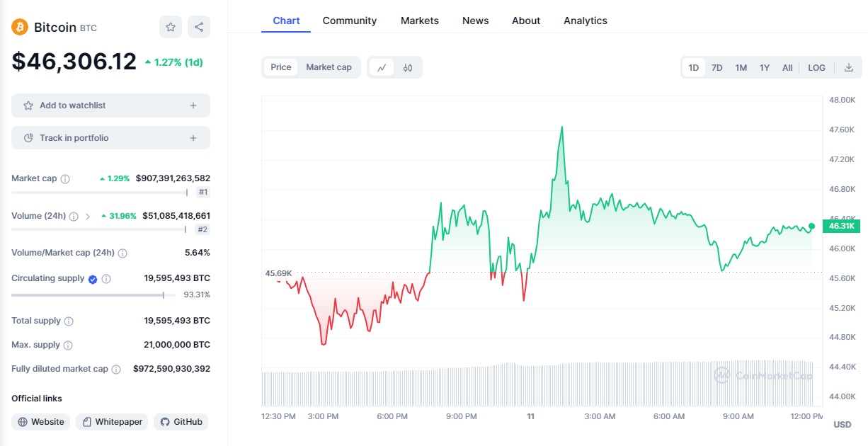
Task: Click the Bitcoin logo icon
Action: pos(20,27)
